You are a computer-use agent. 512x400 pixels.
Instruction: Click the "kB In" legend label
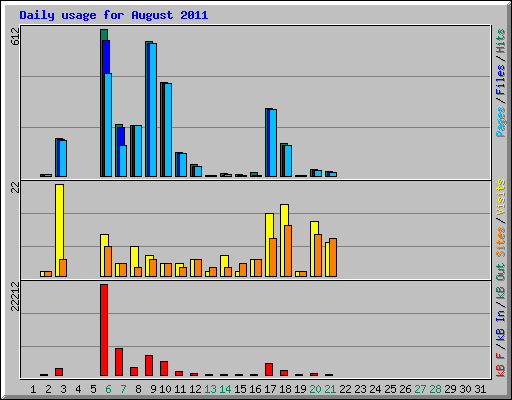pyautogui.click(x=500, y=325)
